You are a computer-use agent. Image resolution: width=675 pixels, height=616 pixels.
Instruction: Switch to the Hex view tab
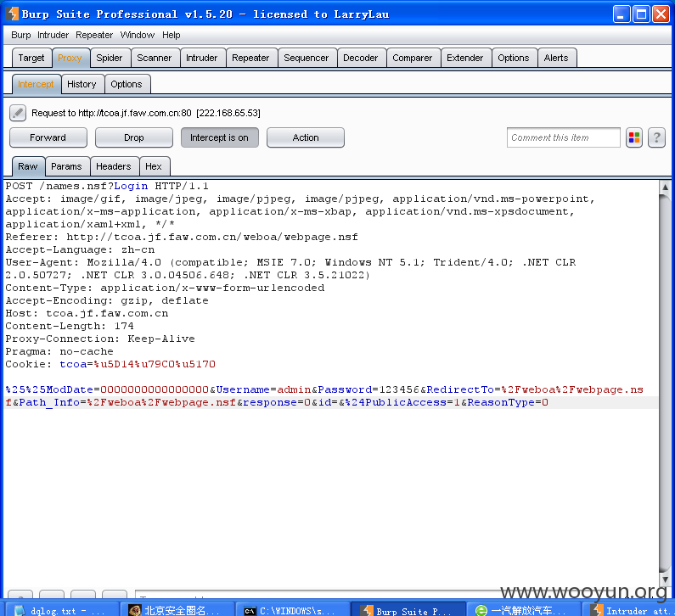pyautogui.click(x=154, y=166)
